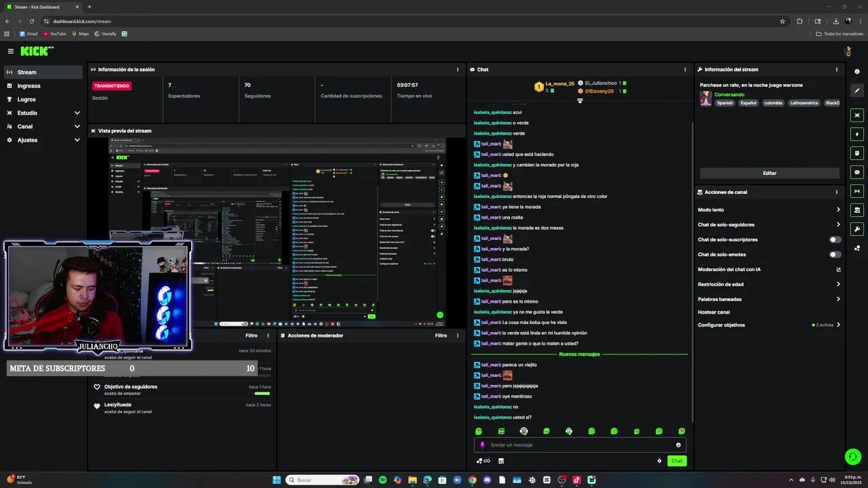The image size is (868, 488).
Task: Click Objetivo de seguidores green progress bar
Action: [x=262, y=393]
